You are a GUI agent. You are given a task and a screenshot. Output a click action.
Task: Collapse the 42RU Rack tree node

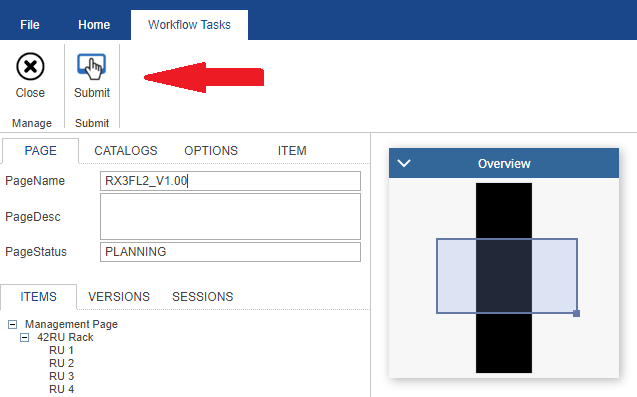[x=25, y=337]
